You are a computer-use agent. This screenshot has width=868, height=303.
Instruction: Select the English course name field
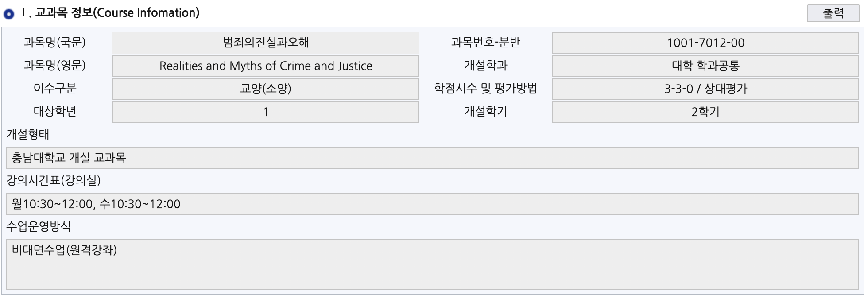point(266,66)
